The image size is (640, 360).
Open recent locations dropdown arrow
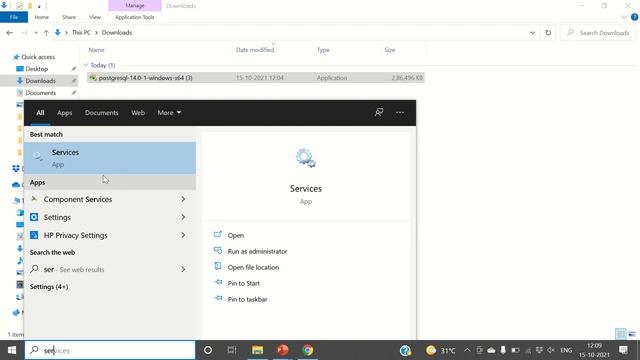point(36,33)
